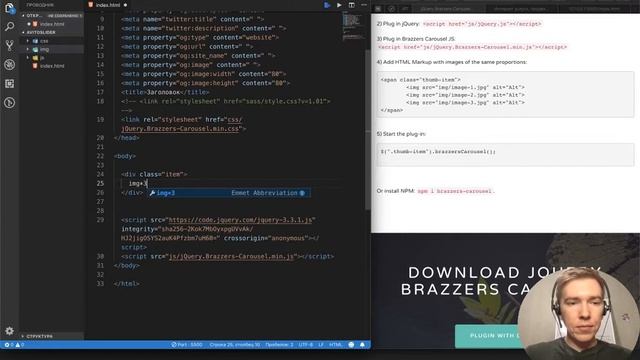Image resolution: width=640 pixels, height=360 pixels.
Task: Click the blue editor action icon left of run
Action: click(x=327, y=5)
